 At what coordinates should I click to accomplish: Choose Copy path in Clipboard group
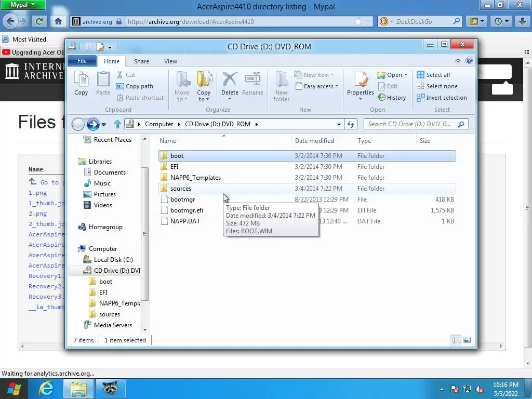pyautogui.click(x=135, y=86)
